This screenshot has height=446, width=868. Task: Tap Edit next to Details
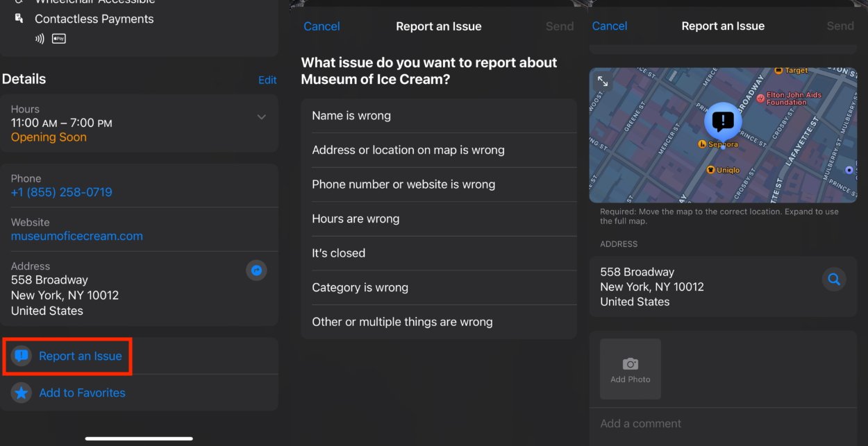[267, 79]
